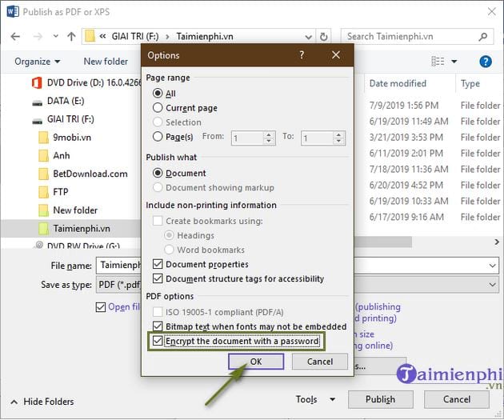504x420 pixels.
Task: Open the 9mobi.vn folder
Action: click(x=65, y=138)
